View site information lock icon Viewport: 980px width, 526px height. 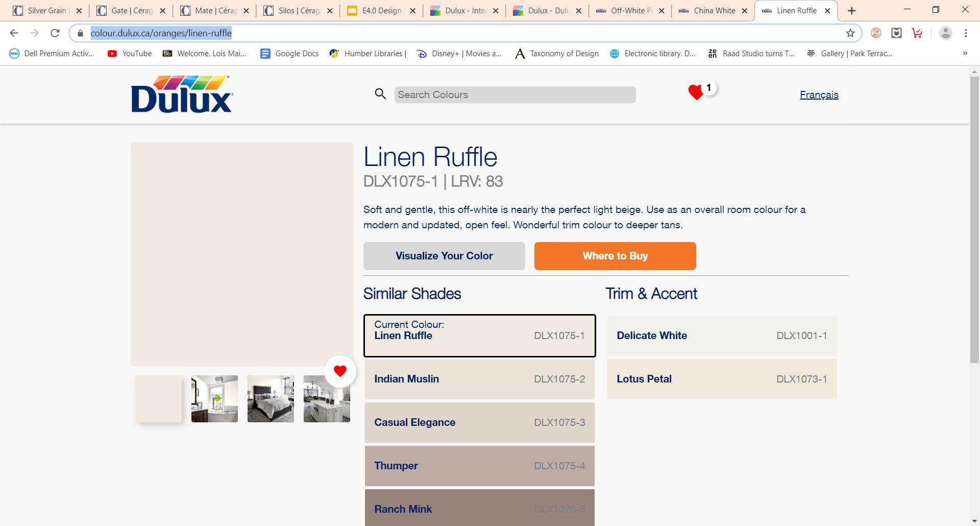[x=80, y=33]
